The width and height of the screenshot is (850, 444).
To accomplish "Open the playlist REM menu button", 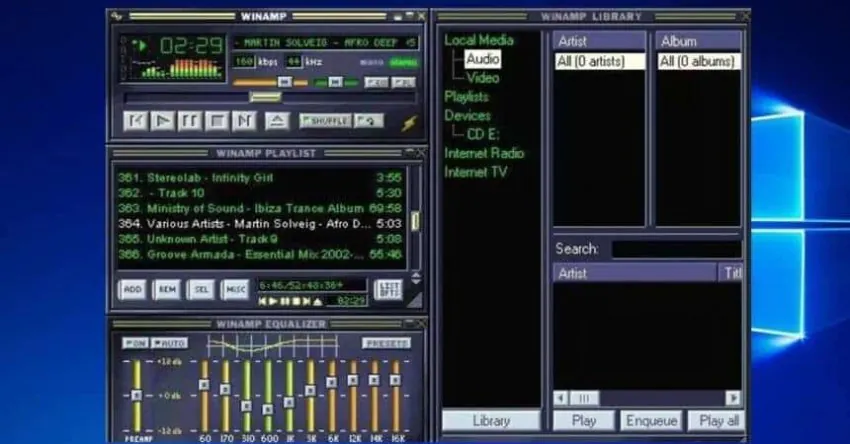I will (167, 289).
